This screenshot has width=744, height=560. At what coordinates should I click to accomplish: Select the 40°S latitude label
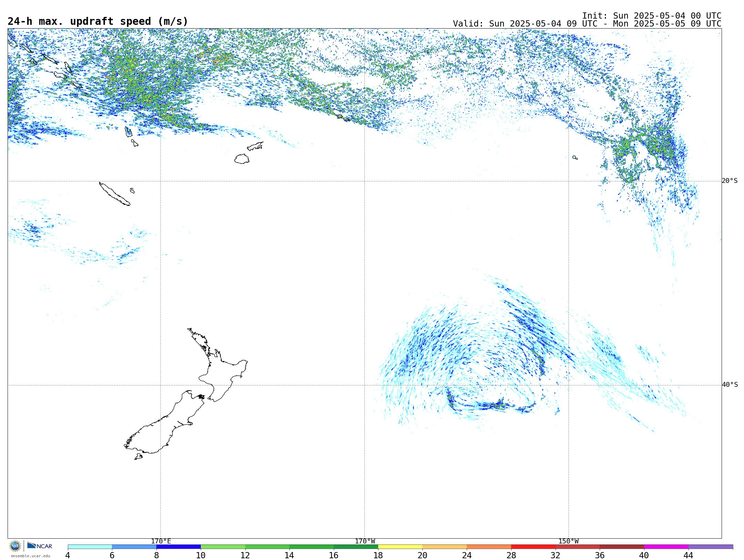tap(730, 385)
